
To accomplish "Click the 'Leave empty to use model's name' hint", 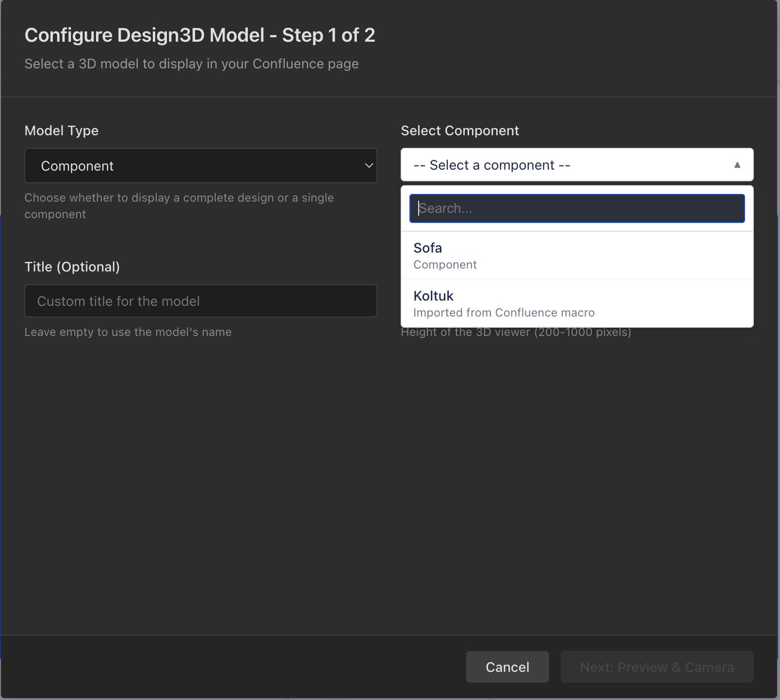I will point(128,332).
